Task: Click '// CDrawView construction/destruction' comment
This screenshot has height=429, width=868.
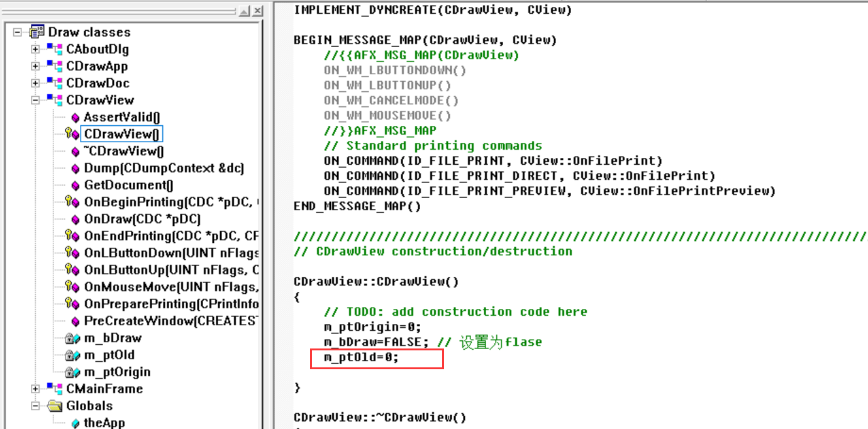Action: [x=433, y=252]
